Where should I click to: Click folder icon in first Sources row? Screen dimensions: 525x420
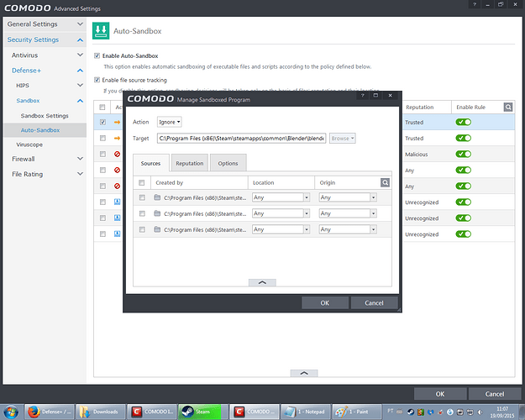pos(157,197)
